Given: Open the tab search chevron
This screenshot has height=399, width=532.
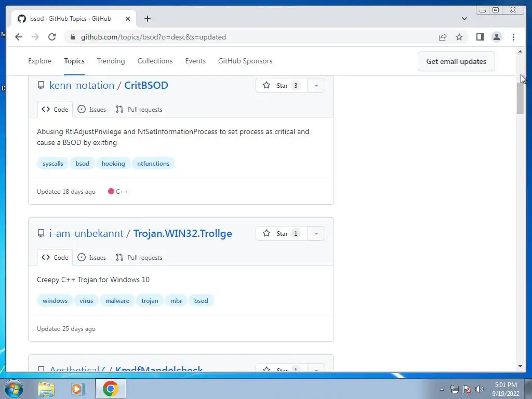Looking at the screenshot, I should coord(464,19).
